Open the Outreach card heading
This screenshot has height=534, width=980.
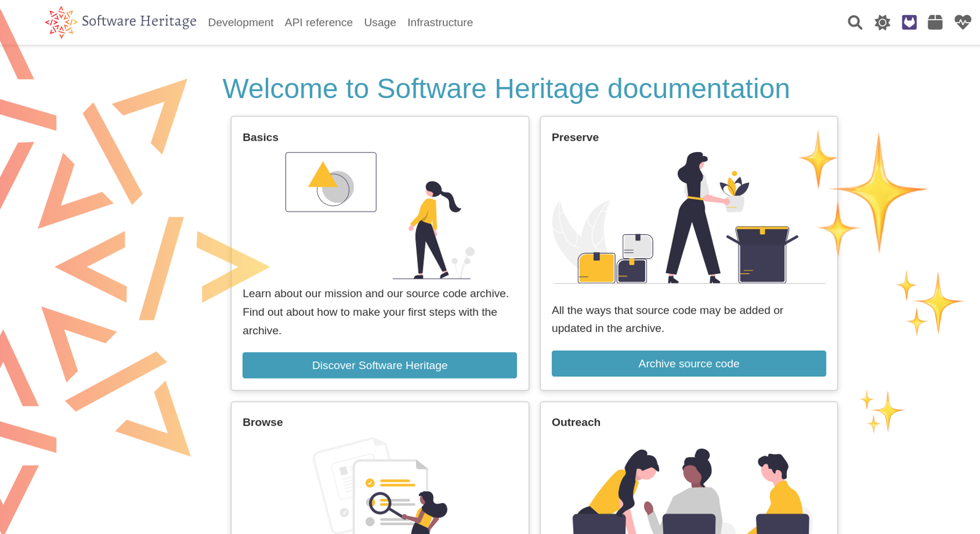point(576,422)
